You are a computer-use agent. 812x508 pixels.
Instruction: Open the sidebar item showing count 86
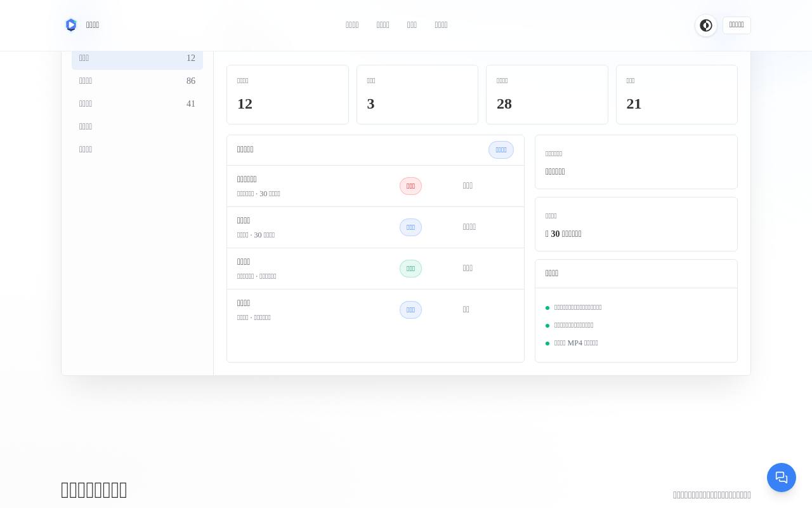coord(137,81)
